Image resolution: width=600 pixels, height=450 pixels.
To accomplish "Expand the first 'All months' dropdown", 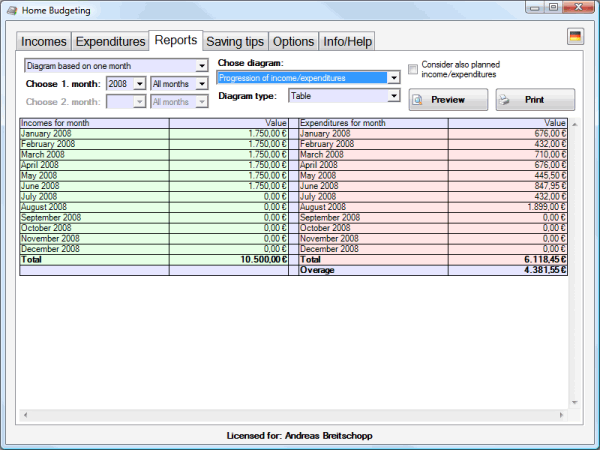I will pyautogui.click(x=201, y=84).
